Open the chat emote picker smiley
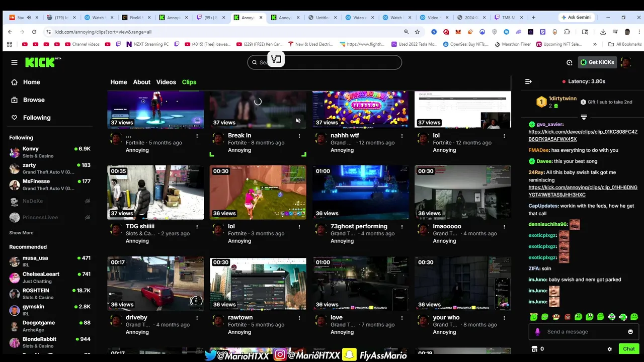644x362 pixels. [630, 332]
